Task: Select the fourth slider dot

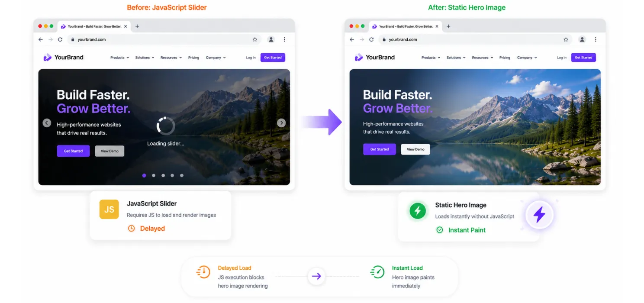Action: click(x=172, y=175)
